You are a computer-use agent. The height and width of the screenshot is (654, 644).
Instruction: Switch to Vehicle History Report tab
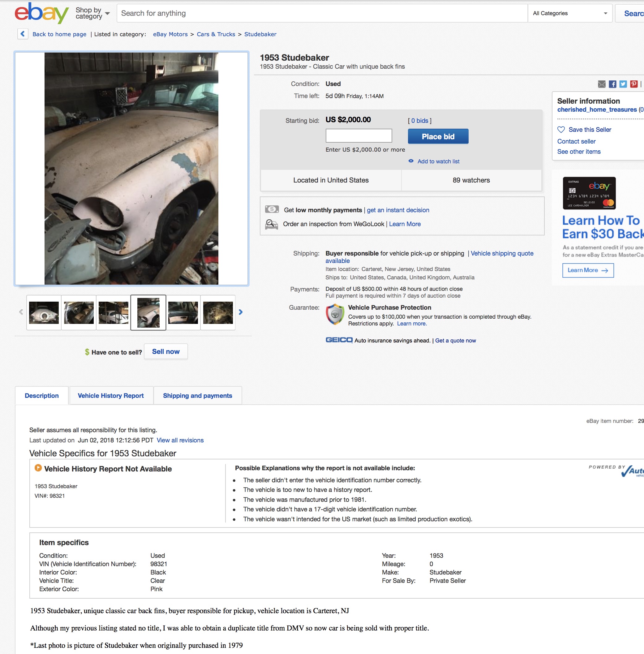pyautogui.click(x=111, y=395)
